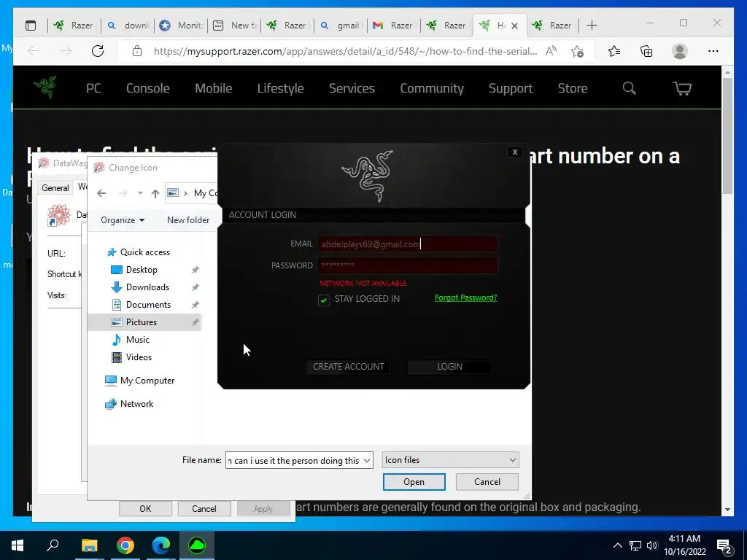Open the Mobile menu on Razer site
This screenshot has width=747, height=560.
coord(214,88)
